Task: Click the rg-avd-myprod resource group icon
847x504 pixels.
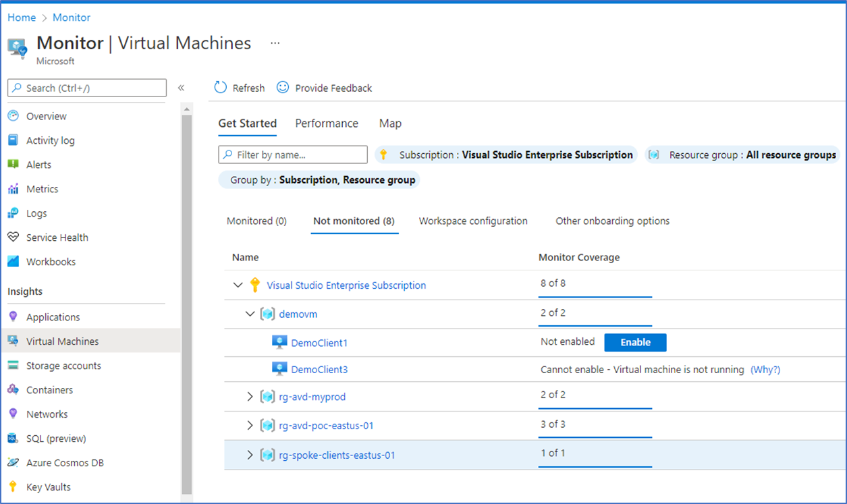Action: click(267, 397)
